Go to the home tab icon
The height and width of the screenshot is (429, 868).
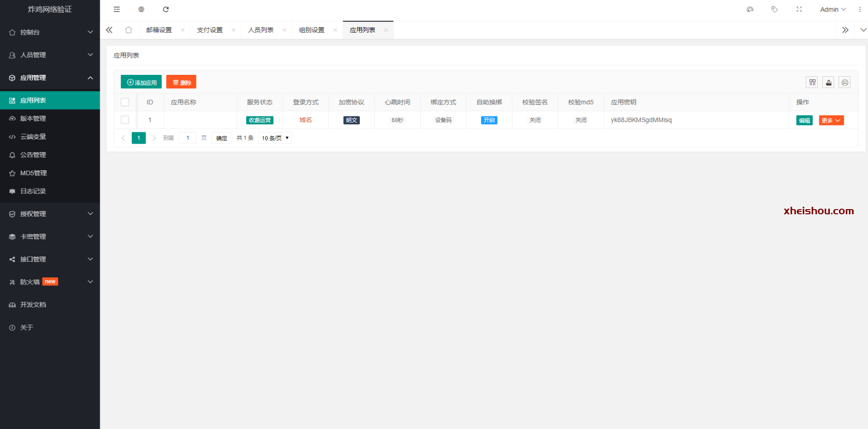coord(129,30)
